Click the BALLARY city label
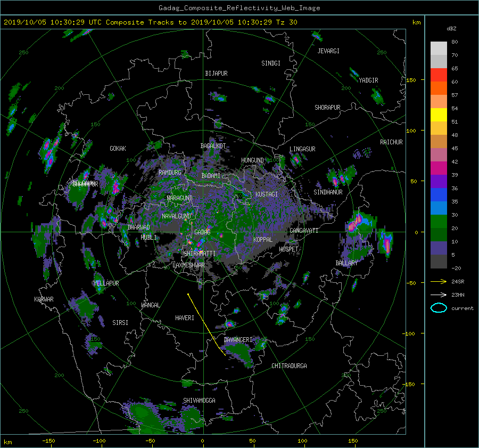This screenshot has width=479, height=448. tap(346, 263)
